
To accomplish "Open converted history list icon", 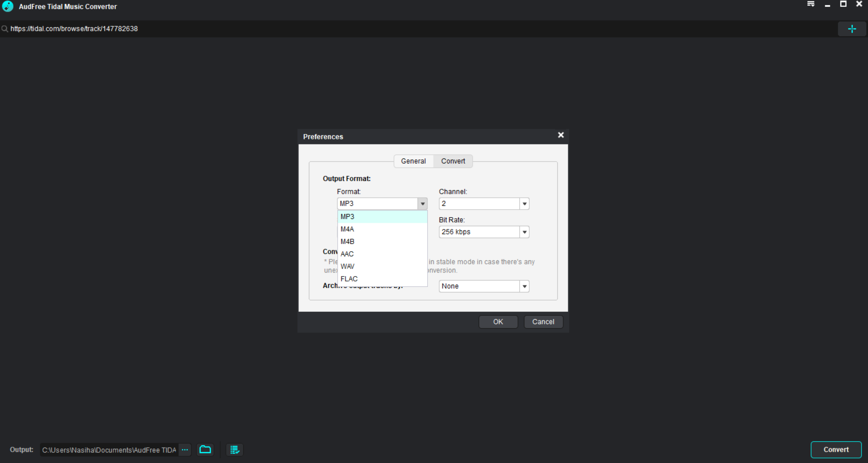I will 235,449.
